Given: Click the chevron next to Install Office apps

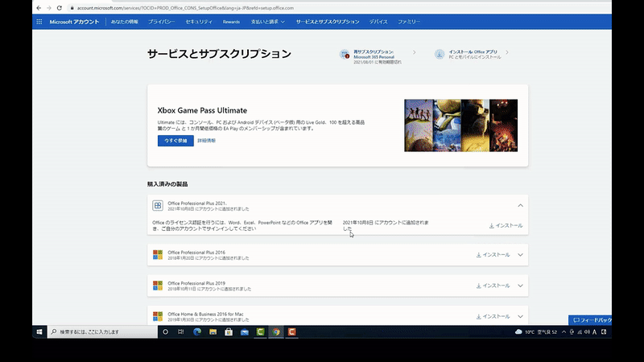Looking at the screenshot, I should click(x=507, y=52).
